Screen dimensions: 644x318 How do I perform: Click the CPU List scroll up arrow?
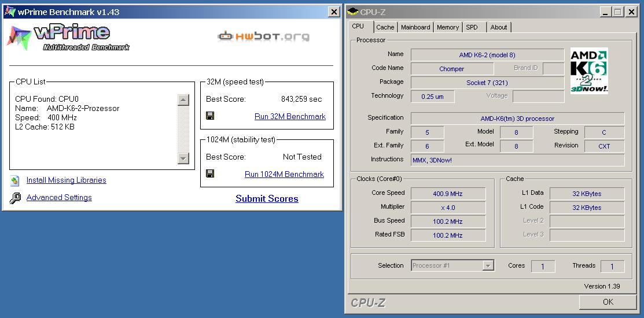(183, 99)
